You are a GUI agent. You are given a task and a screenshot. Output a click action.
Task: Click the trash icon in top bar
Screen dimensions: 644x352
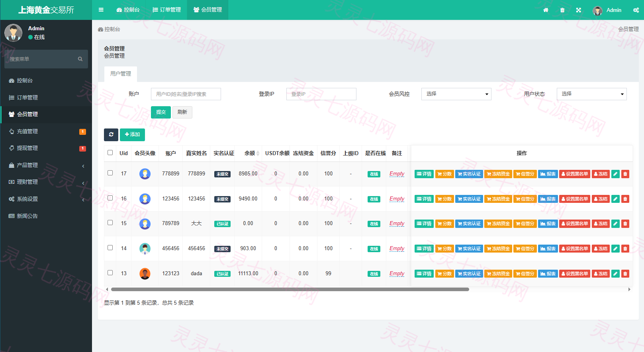tap(562, 10)
